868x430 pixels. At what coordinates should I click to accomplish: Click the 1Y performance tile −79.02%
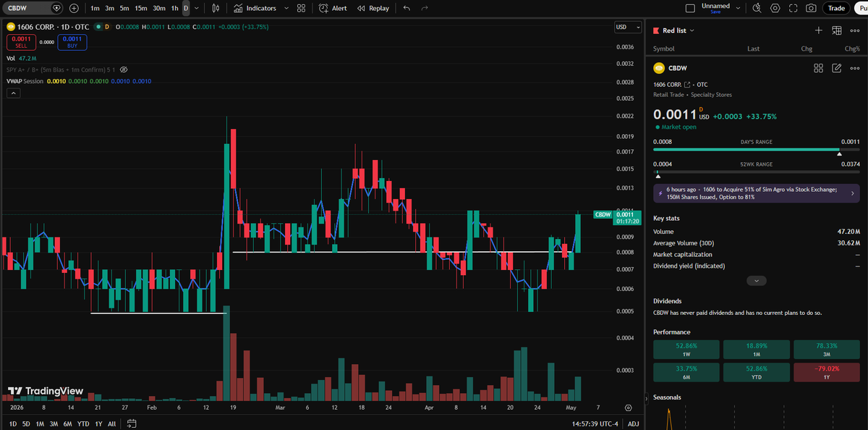click(826, 372)
